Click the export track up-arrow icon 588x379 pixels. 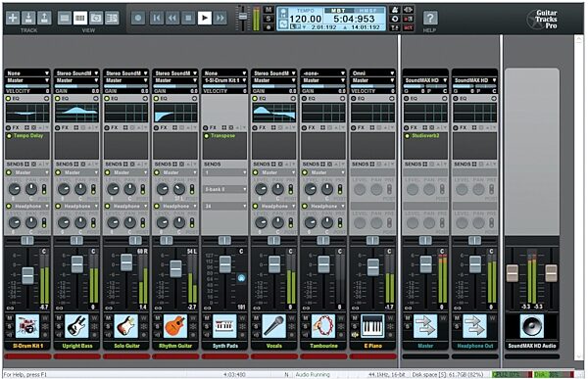click(x=44, y=18)
